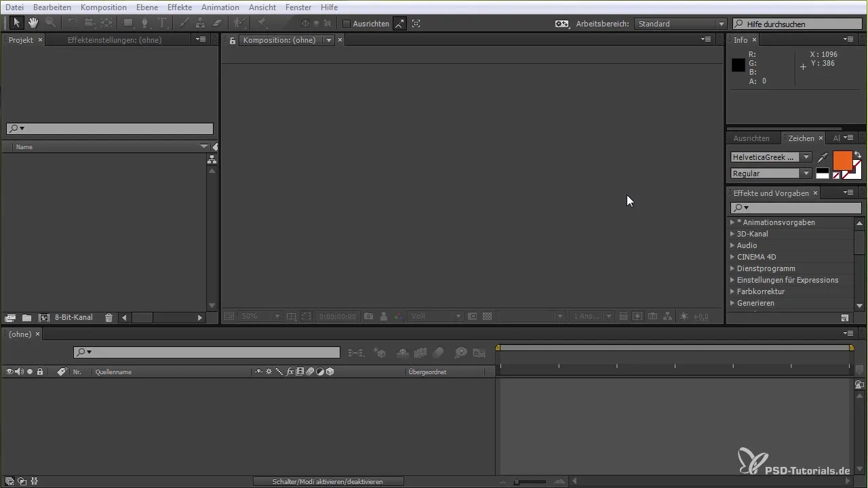Click the timeline composition mini-flowchart icon
Viewport: 868px width, 488px height.
355,352
